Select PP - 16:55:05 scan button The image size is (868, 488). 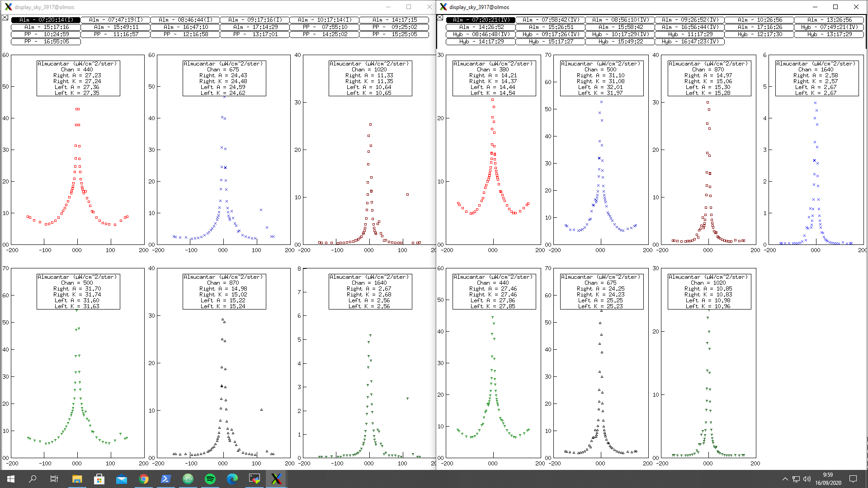(x=46, y=42)
